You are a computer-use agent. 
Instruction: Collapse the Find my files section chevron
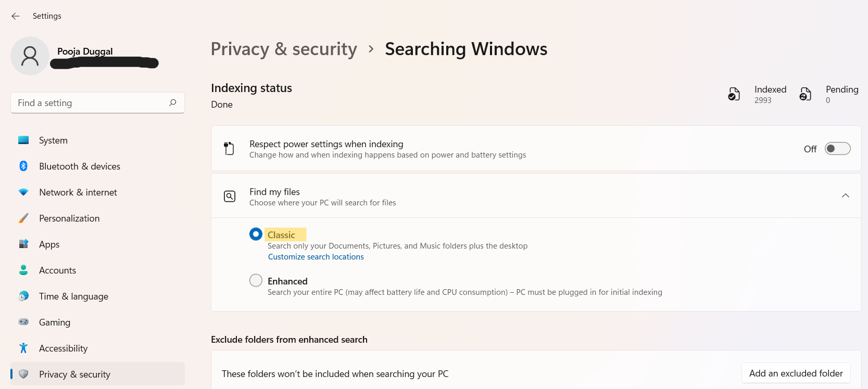(x=846, y=196)
